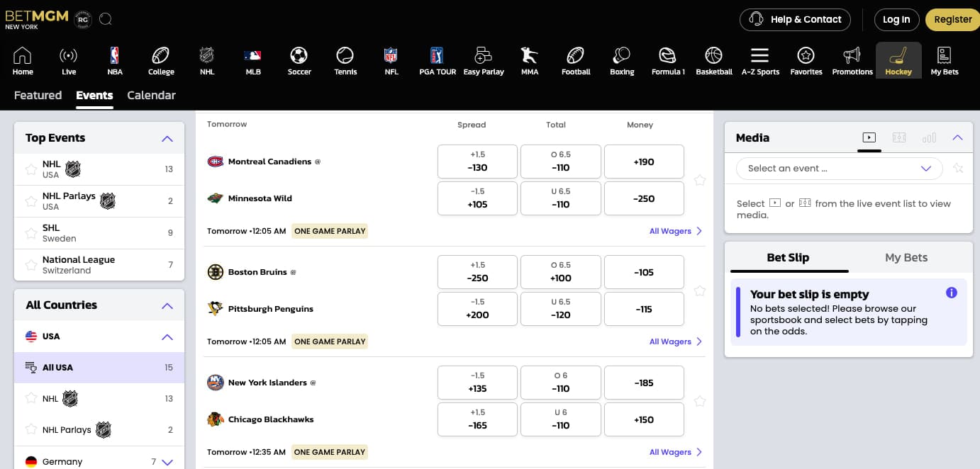Star the Canadiens at Wild game

pos(700,180)
